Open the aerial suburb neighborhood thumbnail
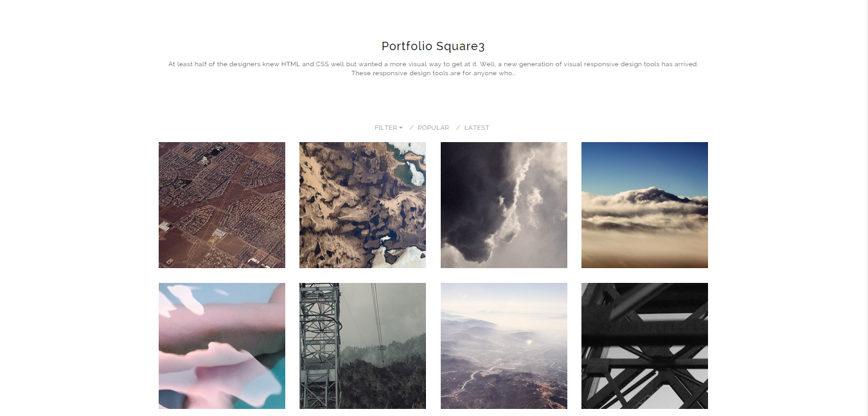The height and width of the screenshot is (416, 868). point(222,205)
